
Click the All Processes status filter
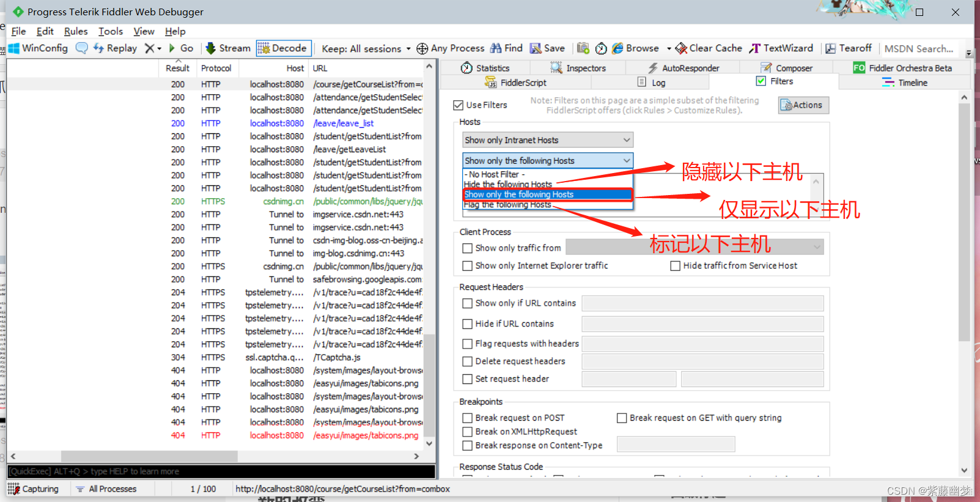click(x=106, y=489)
